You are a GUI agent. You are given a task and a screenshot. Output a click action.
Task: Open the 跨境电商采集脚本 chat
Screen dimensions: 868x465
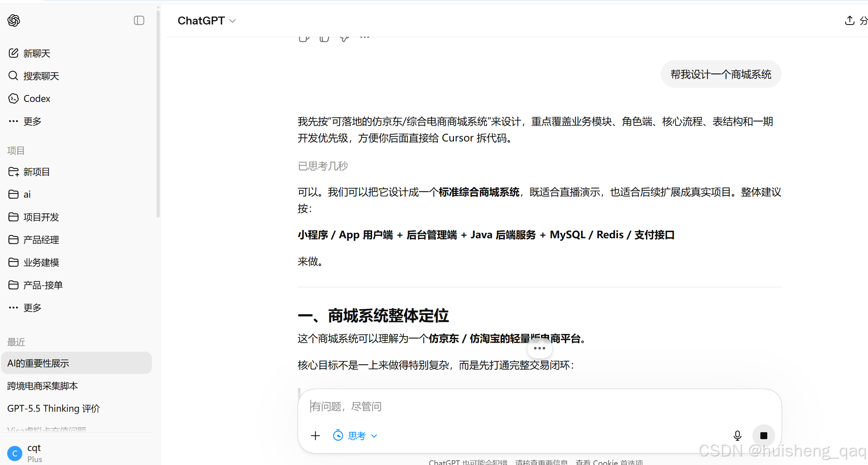tap(42, 386)
